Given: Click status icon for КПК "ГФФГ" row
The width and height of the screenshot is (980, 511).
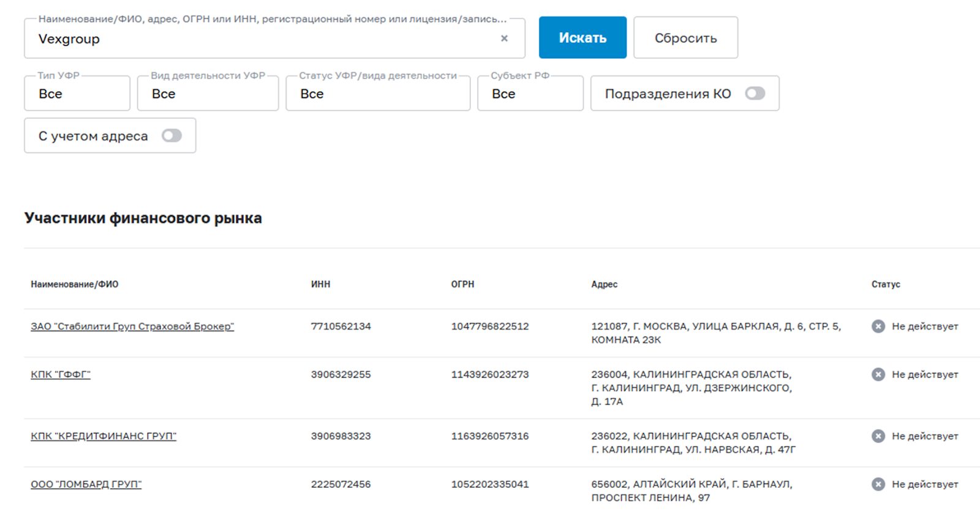Looking at the screenshot, I should point(878,374).
